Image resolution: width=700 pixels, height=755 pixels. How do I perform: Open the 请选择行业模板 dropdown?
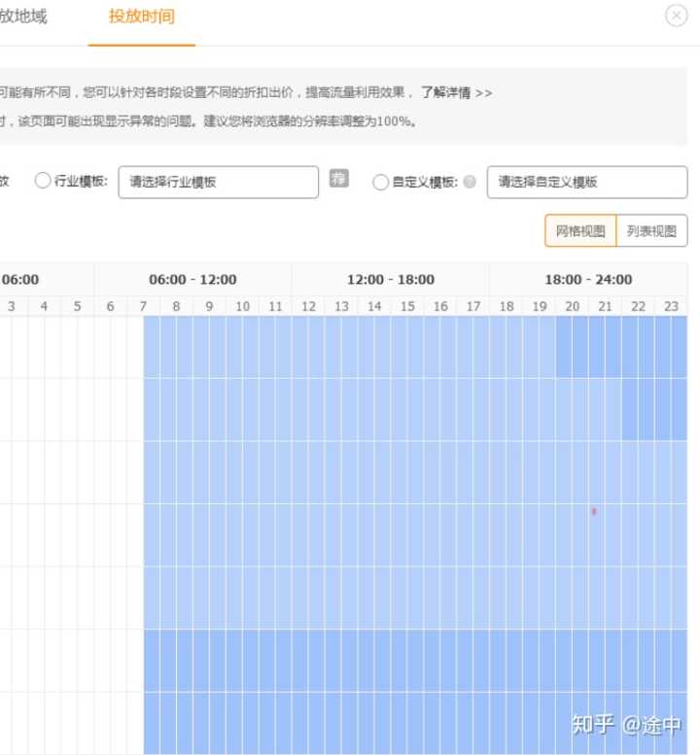(x=218, y=182)
